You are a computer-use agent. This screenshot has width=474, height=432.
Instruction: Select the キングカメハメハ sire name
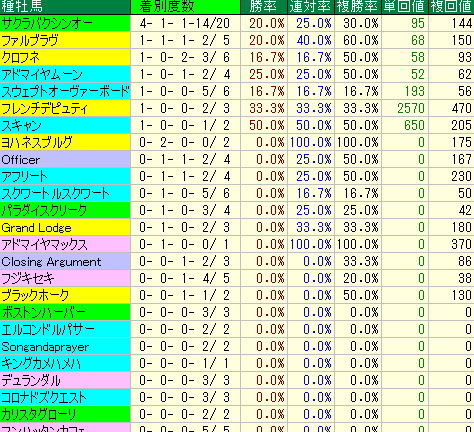point(65,363)
